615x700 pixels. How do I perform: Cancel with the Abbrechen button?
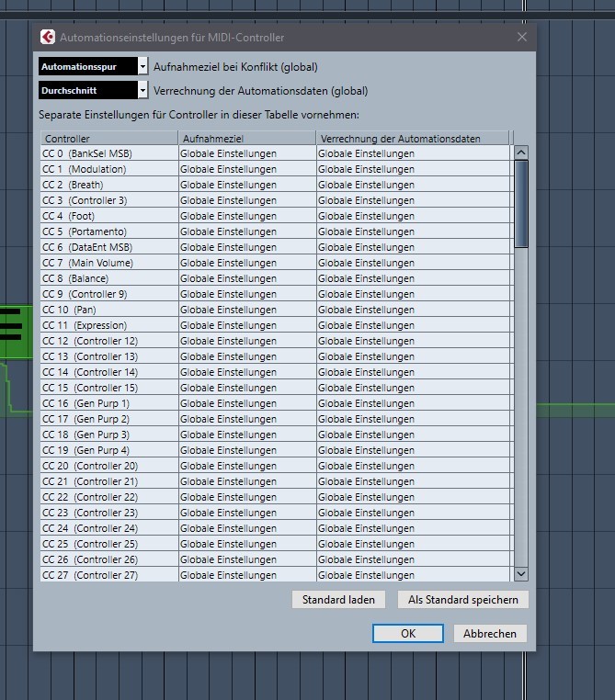(x=490, y=633)
